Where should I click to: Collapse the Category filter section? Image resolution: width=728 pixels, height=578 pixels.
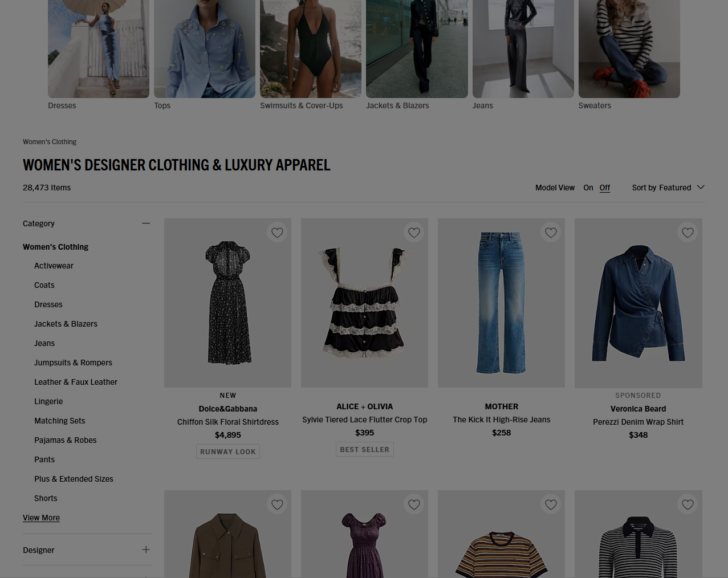[x=146, y=223]
